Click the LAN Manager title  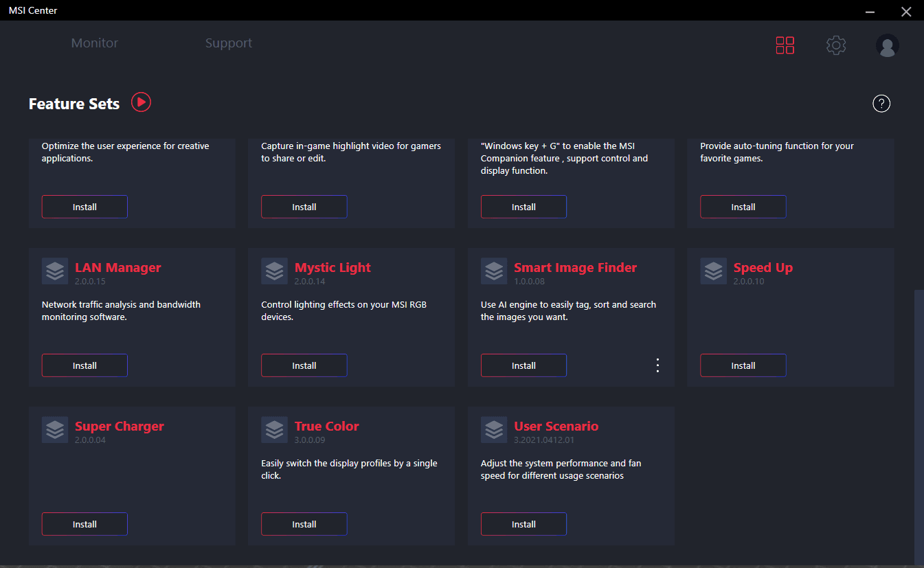coord(118,268)
